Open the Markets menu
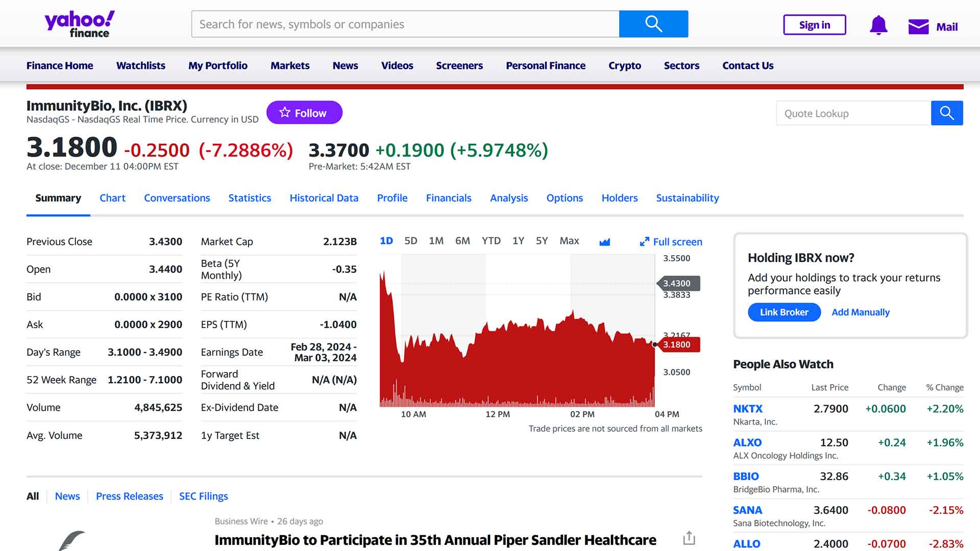 290,65
